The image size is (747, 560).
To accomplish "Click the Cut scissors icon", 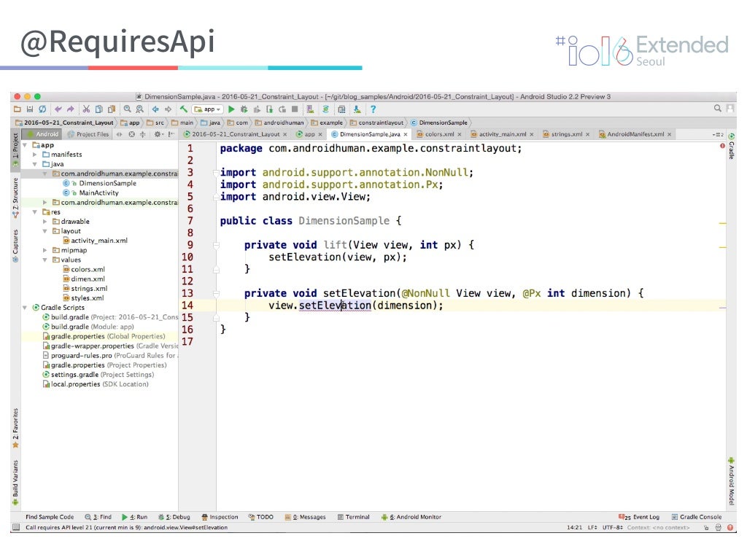I will 86,109.
